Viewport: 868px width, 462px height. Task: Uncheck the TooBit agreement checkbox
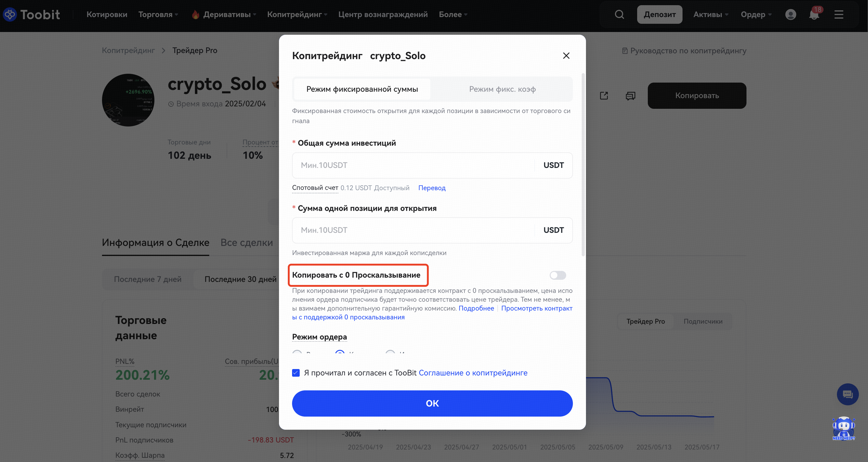(x=296, y=373)
